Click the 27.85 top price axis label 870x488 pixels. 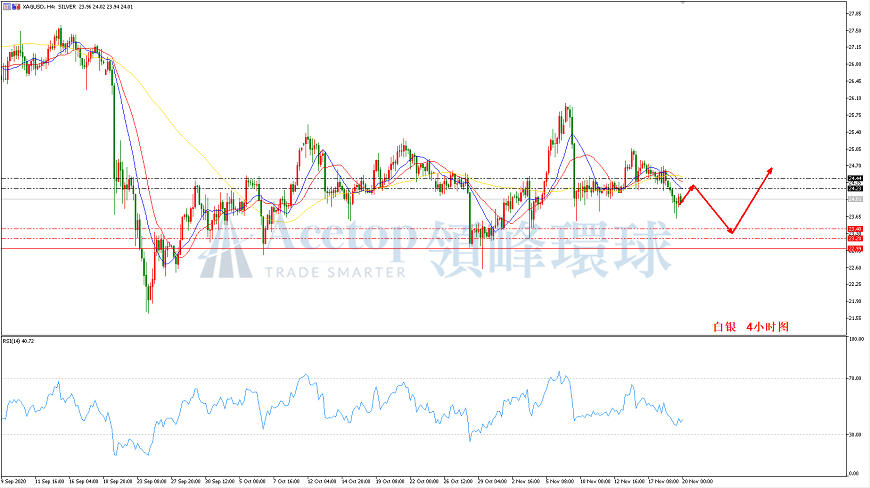855,13
